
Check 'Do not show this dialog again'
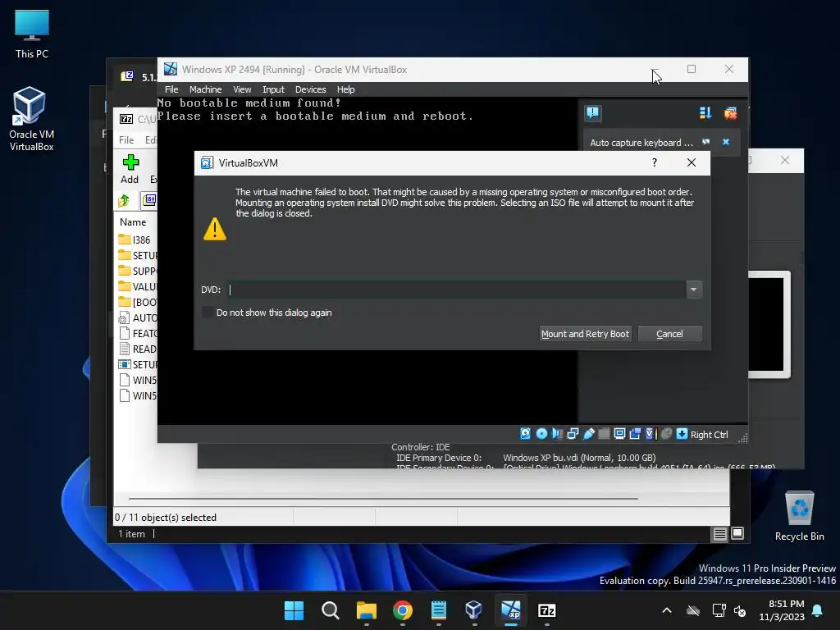click(x=208, y=313)
